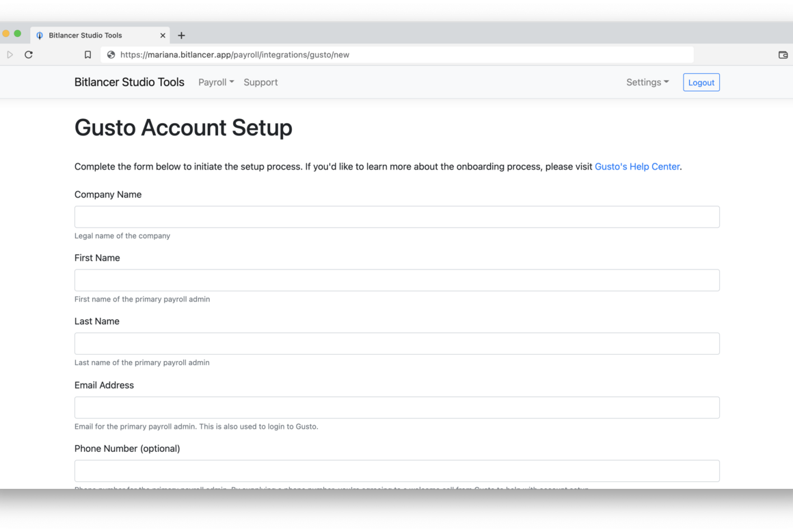Image resolution: width=793 pixels, height=532 pixels.
Task: Click the green maximize window button
Action: 18,34
